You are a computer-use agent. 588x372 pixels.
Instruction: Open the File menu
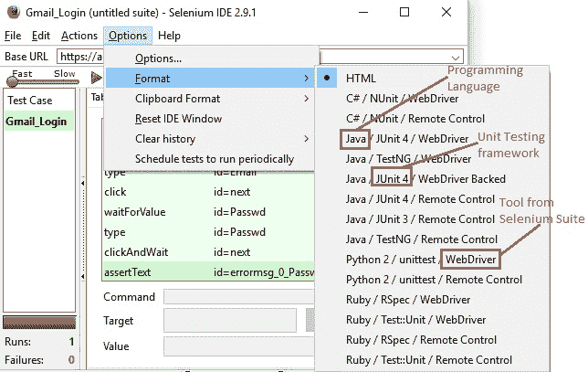click(x=13, y=36)
